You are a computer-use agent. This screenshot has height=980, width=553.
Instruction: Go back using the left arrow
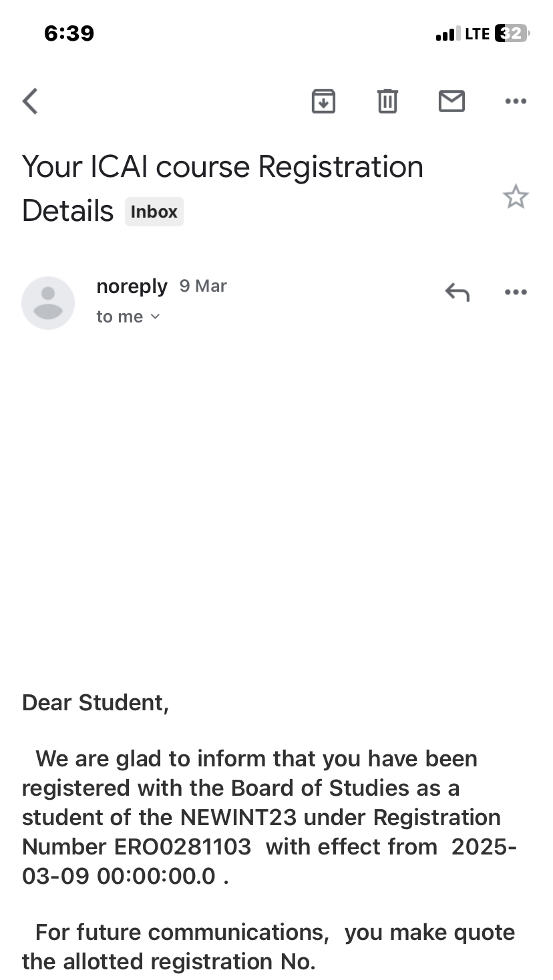click(x=30, y=101)
